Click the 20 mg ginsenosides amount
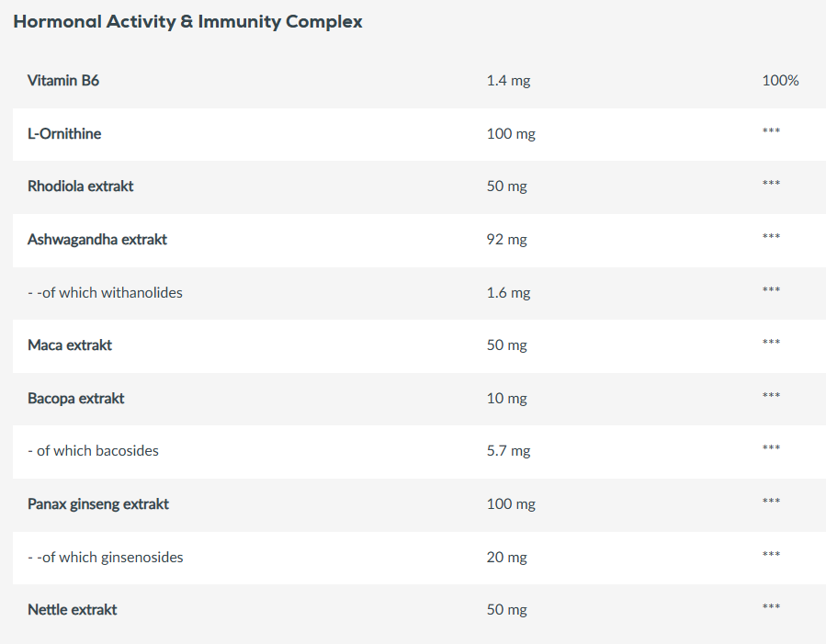Viewport: 826px width, 644px height. pos(506,558)
